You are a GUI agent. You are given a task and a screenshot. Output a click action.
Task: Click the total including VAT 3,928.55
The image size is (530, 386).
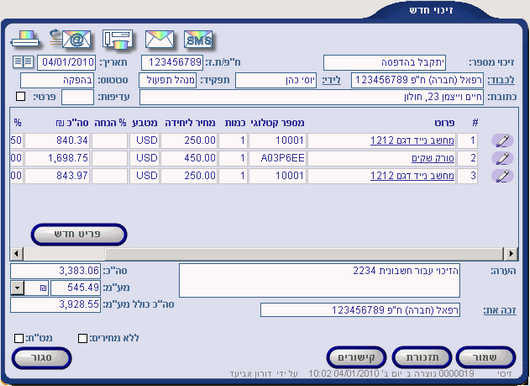(55, 305)
